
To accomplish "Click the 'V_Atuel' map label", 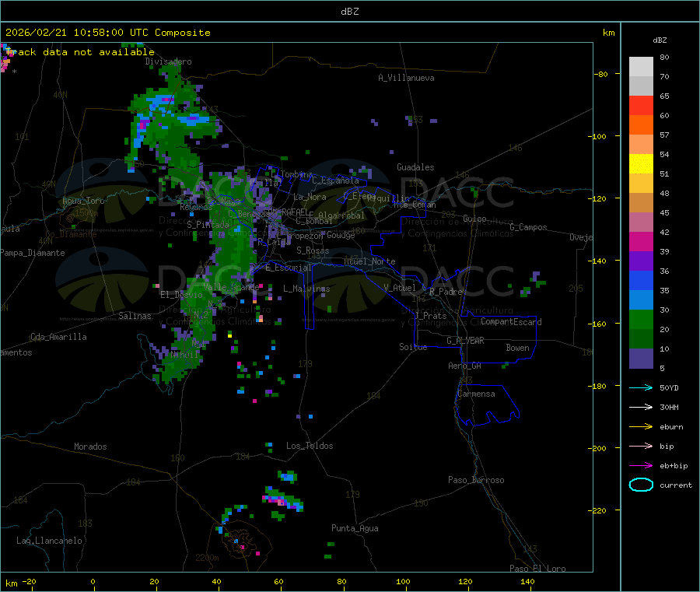I will 400,288.
